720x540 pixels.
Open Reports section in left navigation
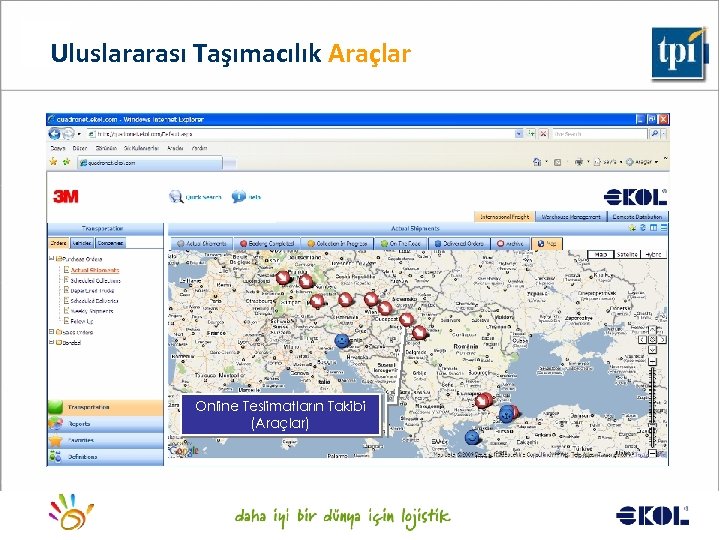tap(105, 424)
